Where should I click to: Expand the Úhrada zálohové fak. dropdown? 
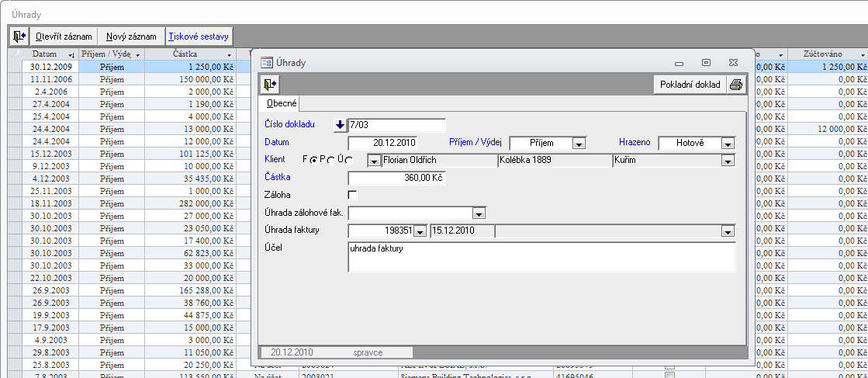pyautogui.click(x=479, y=213)
